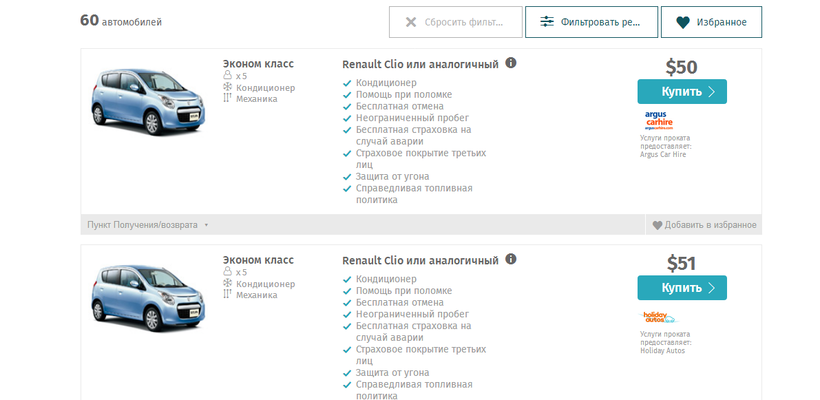The width and height of the screenshot is (820, 400).
Task: Click the heart icon in Избранное button
Action: tap(683, 22)
